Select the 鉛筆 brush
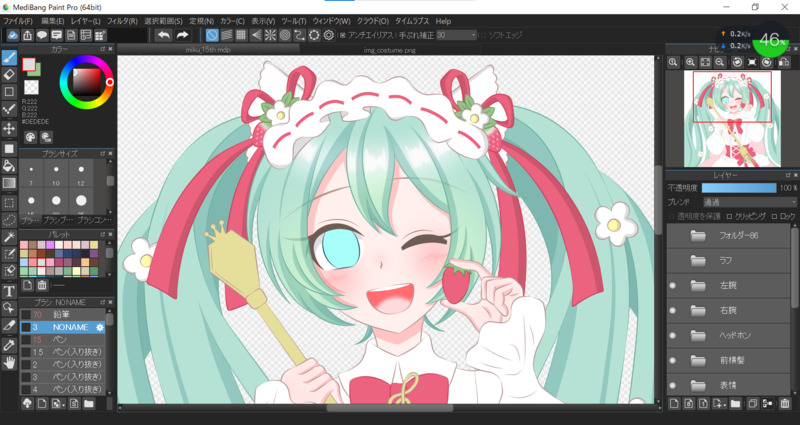The height and width of the screenshot is (425, 800). tap(63, 315)
